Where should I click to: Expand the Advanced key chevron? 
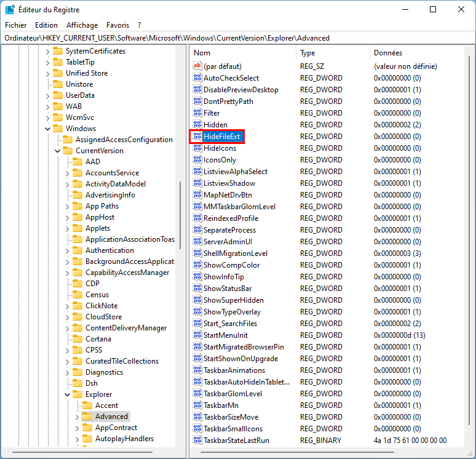point(77,417)
